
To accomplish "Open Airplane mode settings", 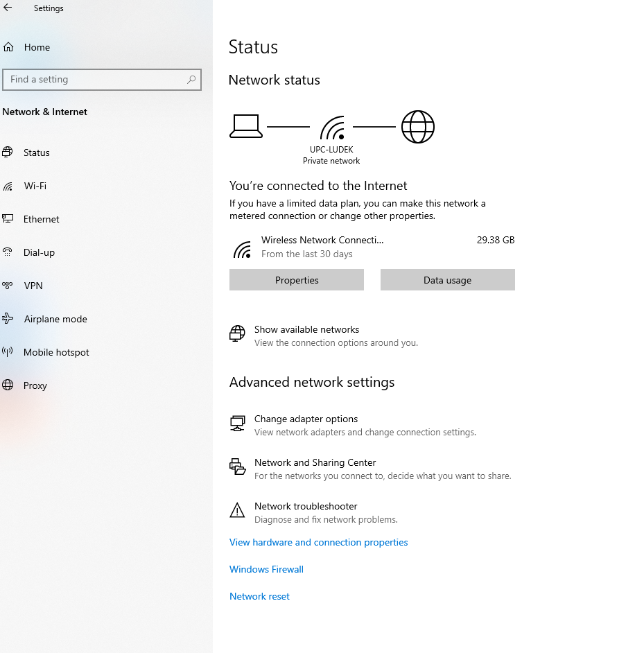I will pyautogui.click(x=55, y=319).
